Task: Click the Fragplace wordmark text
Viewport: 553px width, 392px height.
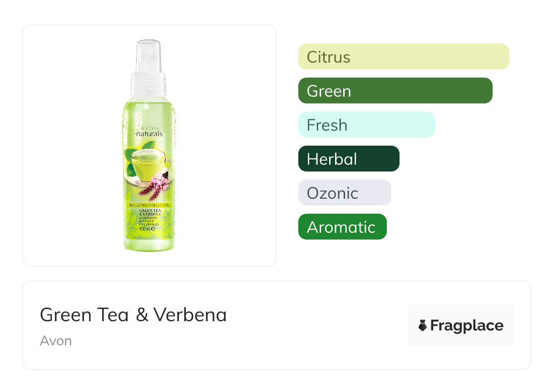Action: 467,326
